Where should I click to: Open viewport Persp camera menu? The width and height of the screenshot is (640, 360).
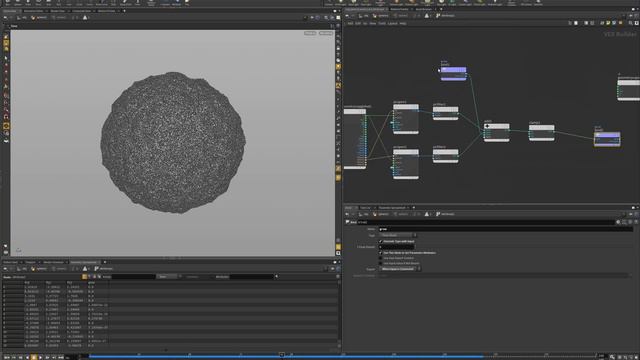[310, 33]
